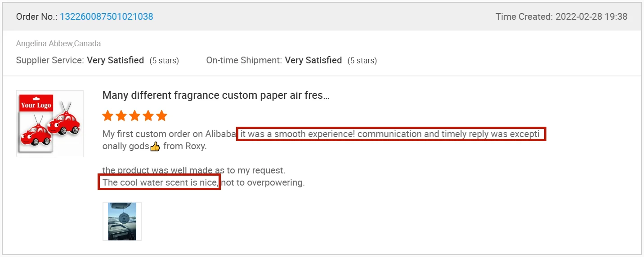Viewport: 644px width, 257px height.
Task: Click On-time Shipment Very Satisfied rating
Action: coord(313,60)
